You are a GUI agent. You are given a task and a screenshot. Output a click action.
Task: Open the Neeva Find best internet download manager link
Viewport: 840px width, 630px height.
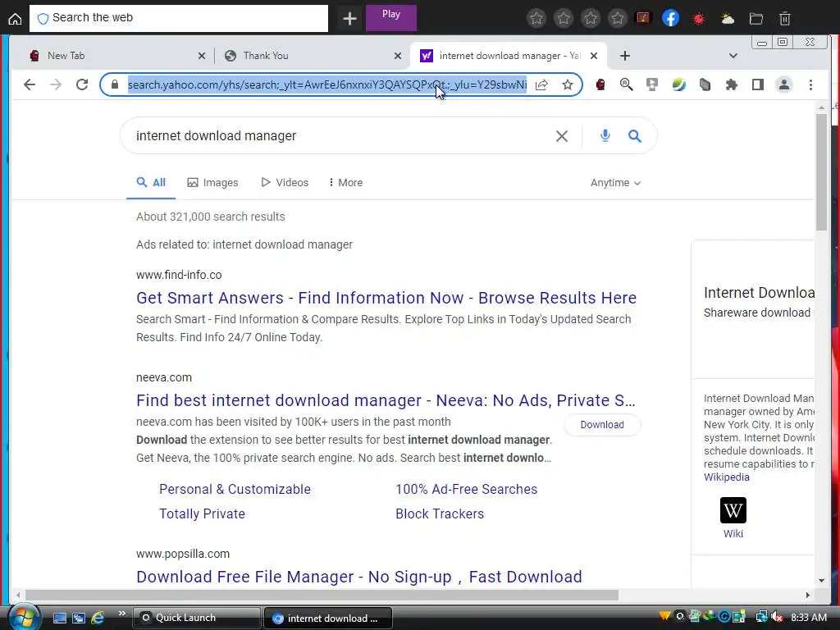click(386, 400)
